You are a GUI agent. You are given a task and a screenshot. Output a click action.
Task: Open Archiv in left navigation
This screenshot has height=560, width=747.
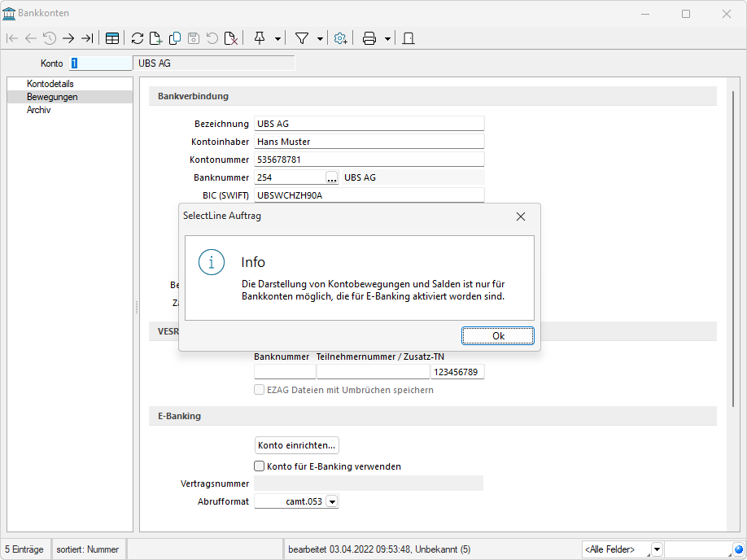point(39,110)
